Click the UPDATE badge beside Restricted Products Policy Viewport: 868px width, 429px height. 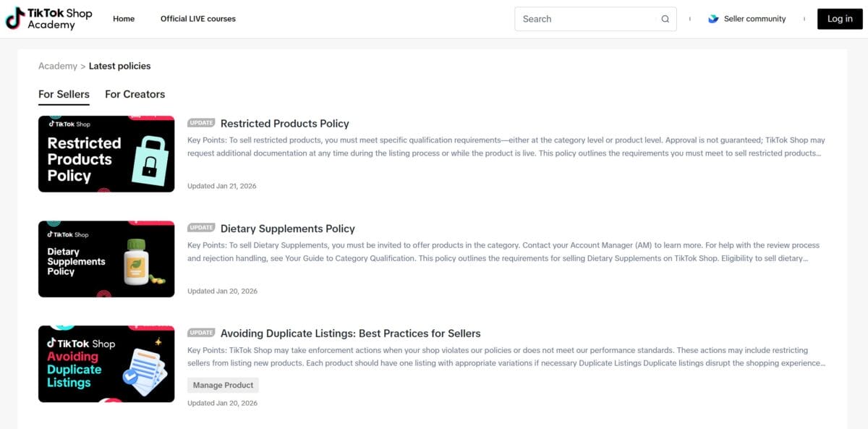pos(201,122)
